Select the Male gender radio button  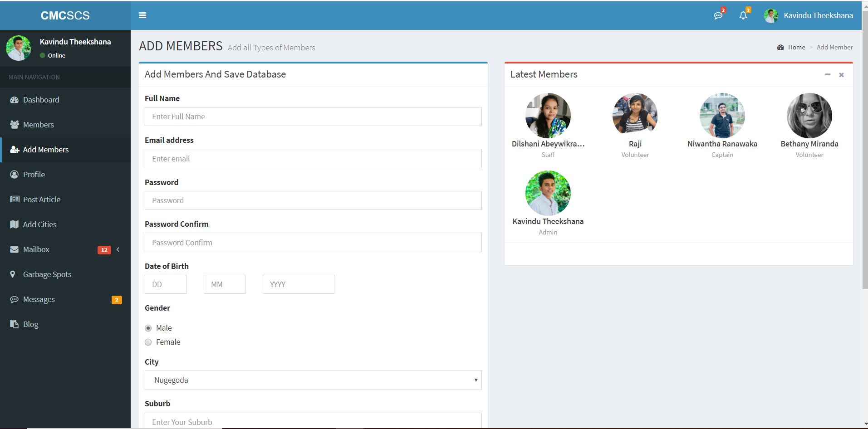pos(148,328)
